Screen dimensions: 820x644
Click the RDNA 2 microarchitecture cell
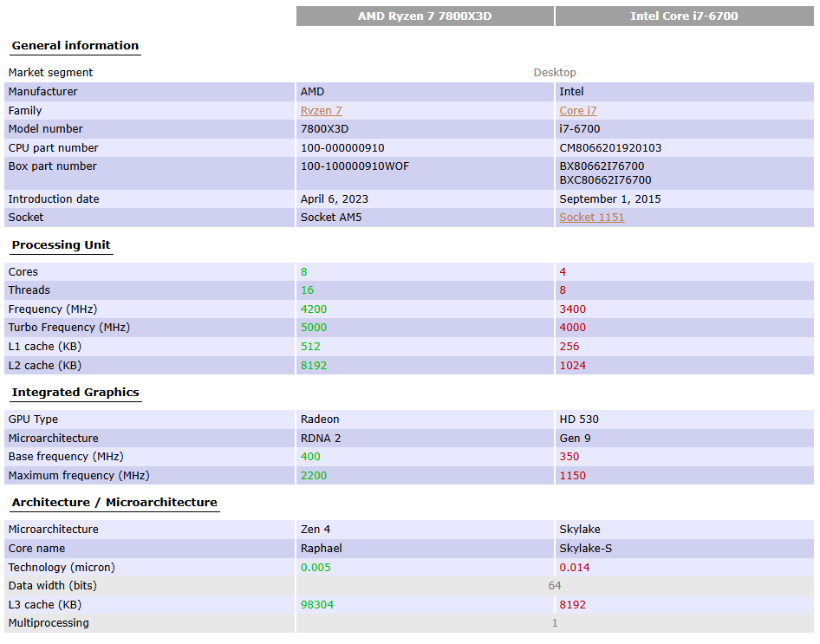[321, 439]
